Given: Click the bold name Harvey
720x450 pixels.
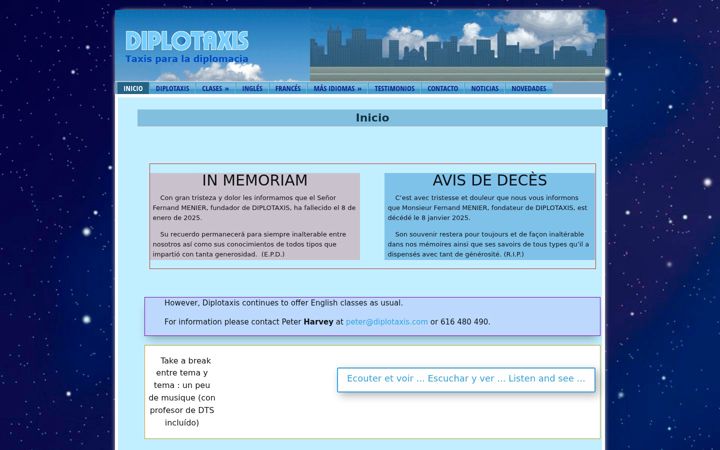Looking at the screenshot, I should (318, 322).
